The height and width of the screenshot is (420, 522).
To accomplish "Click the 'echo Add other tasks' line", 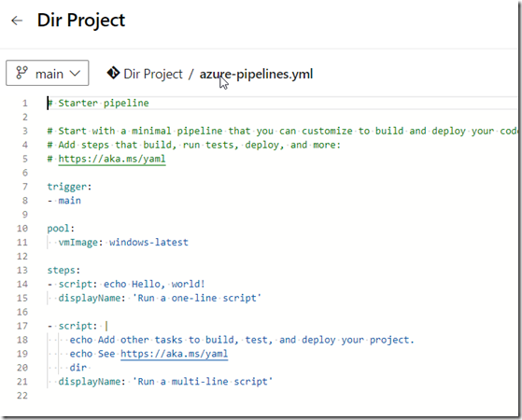I will (x=242, y=340).
